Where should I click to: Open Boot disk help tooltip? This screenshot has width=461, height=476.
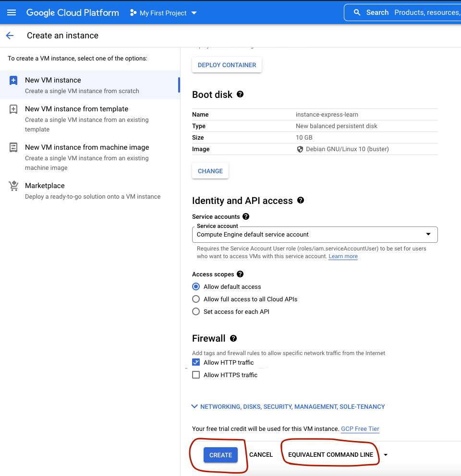(240, 94)
